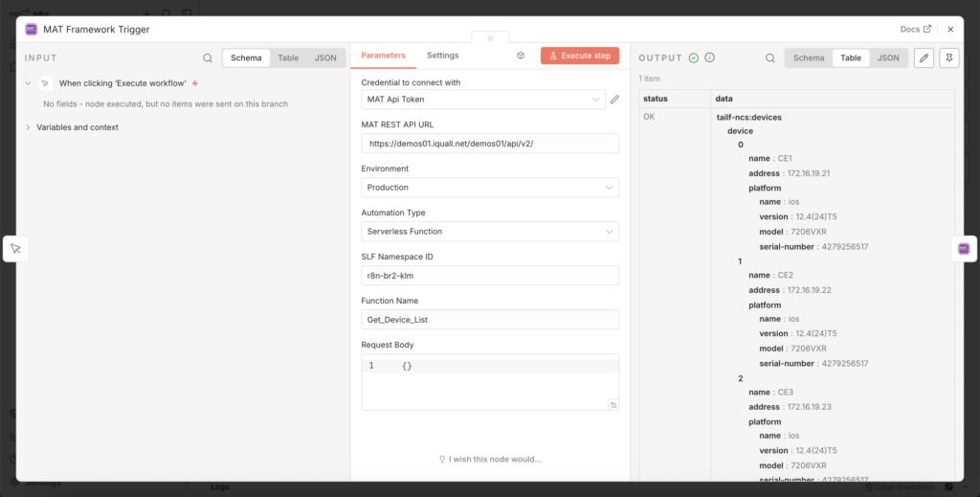Click the Function Name input field
The image size is (980, 497).
point(489,320)
